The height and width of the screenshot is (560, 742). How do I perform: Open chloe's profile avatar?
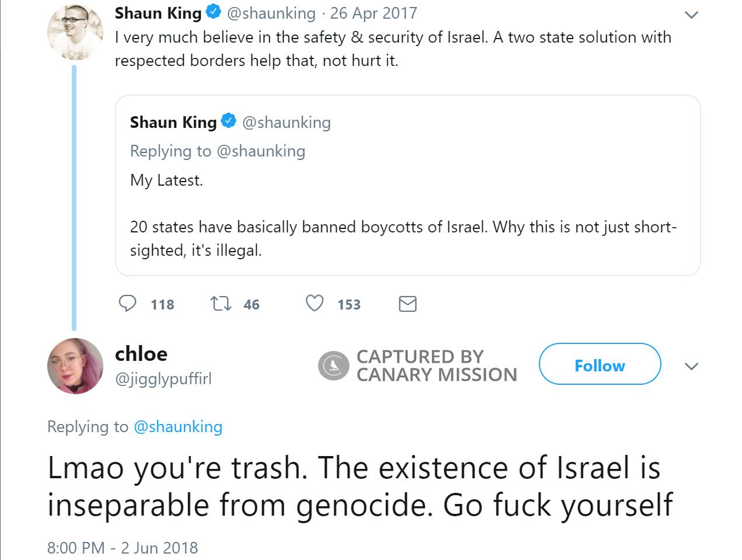(75, 366)
